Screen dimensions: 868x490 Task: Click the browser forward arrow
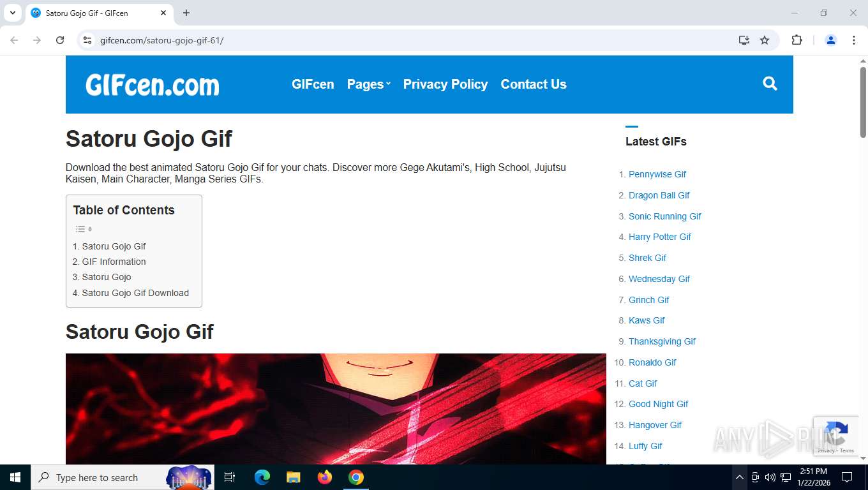point(37,40)
